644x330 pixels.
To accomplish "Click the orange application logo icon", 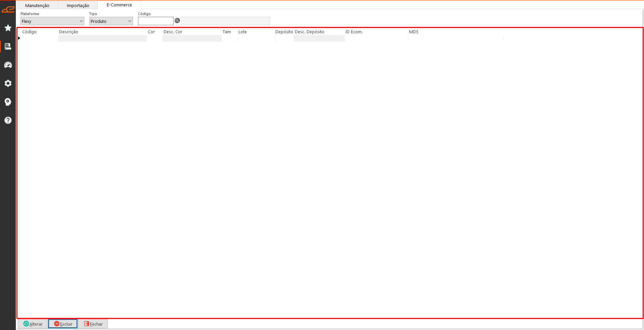I will tap(8, 10).
